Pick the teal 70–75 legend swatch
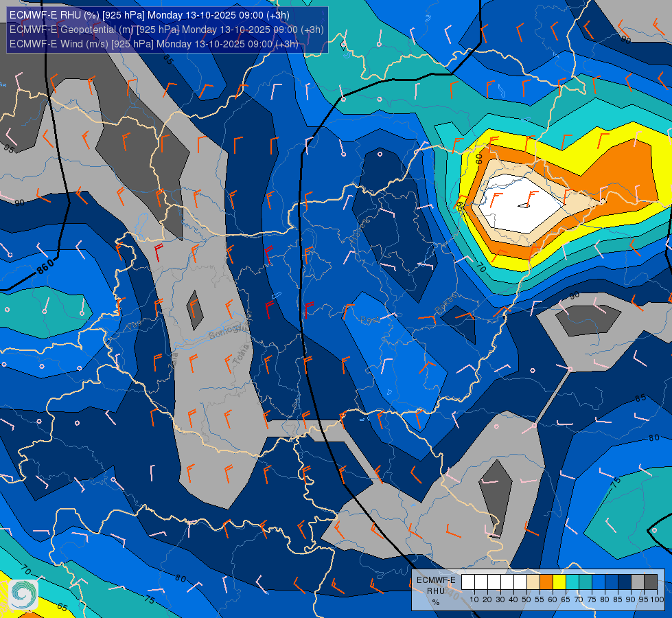 (586, 582)
